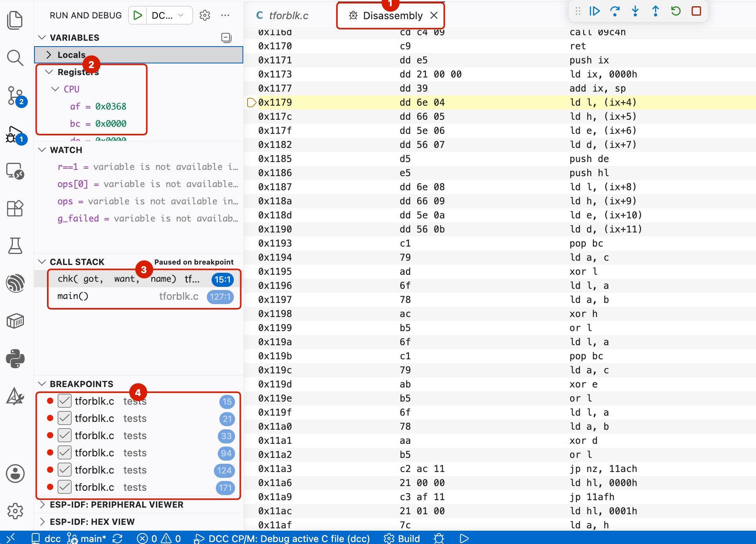Select the Disassembly tab
Image resolution: width=756 pixels, height=544 pixels.
click(386, 15)
